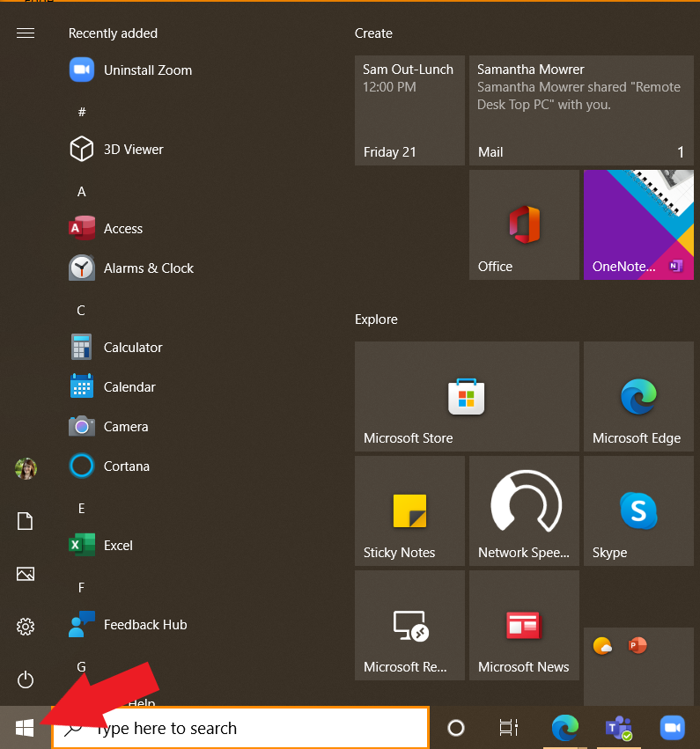Open Pictures from Start sidebar

(26, 574)
